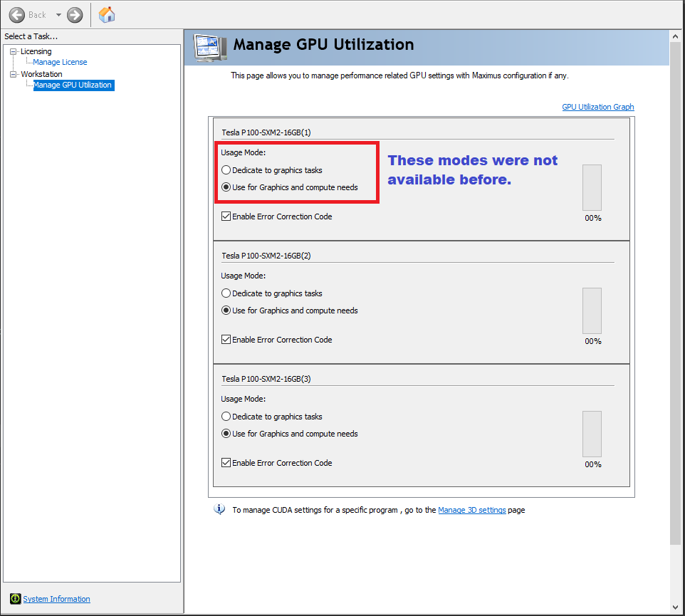The width and height of the screenshot is (685, 616).
Task: Click utilization meter bar for Tesla P100 (2)
Action: click(592, 311)
